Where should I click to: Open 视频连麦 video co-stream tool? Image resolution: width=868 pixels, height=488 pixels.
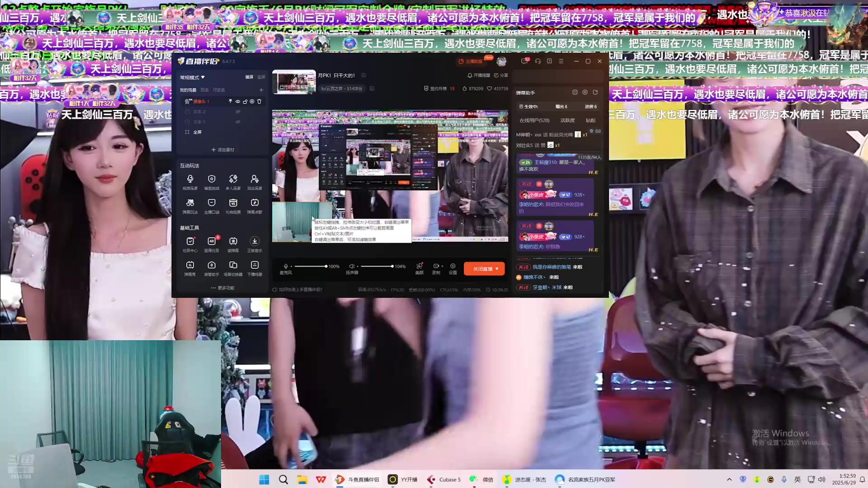pos(190,182)
